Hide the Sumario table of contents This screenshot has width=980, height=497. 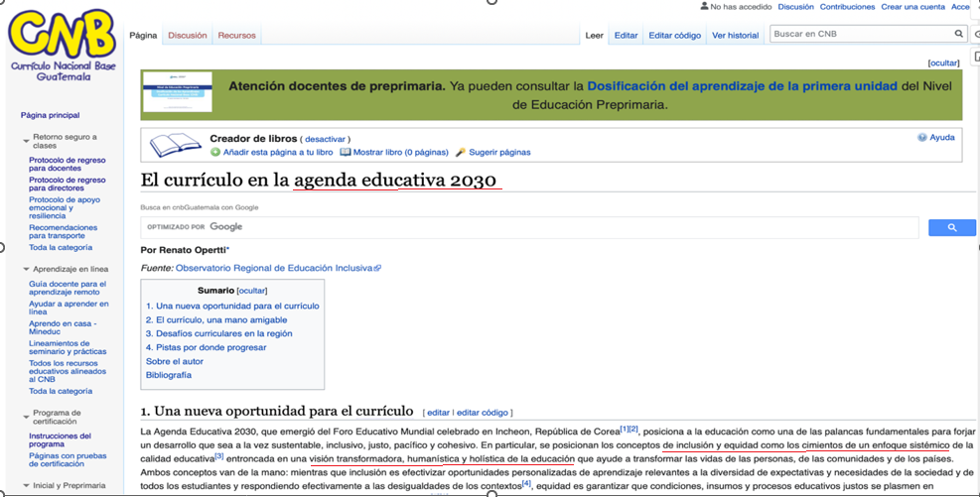[x=252, y=291]
